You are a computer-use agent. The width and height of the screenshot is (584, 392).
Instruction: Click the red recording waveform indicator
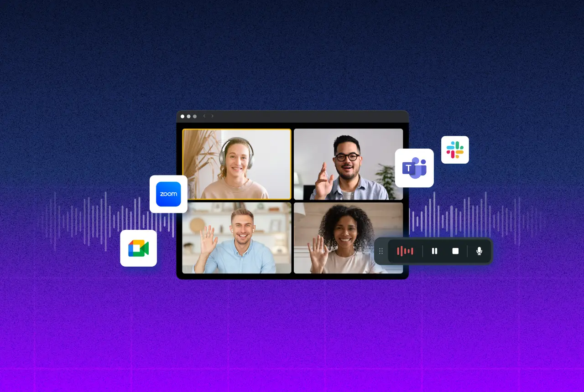(x=406, y=251)
